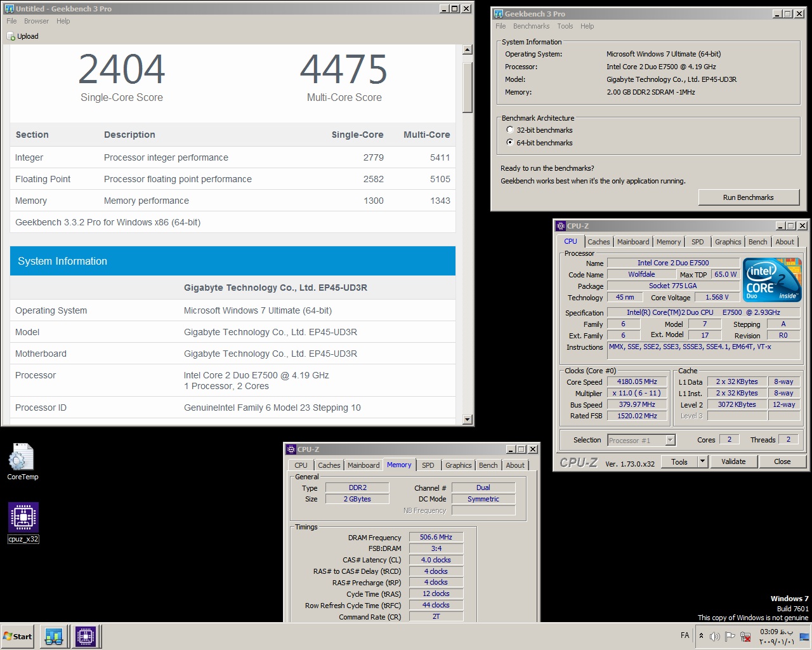Open cpuz_x32 desktop icon
812x650 pixels.
(23, 523)
